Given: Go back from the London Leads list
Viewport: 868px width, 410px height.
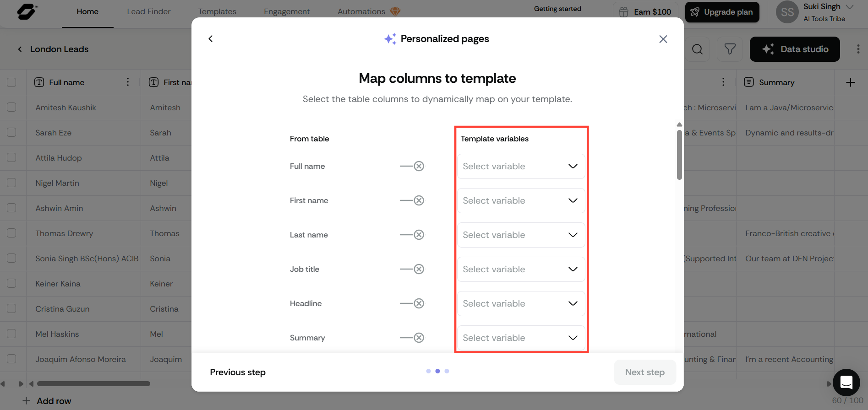Looking at the screenshot, I should point(20,49).
